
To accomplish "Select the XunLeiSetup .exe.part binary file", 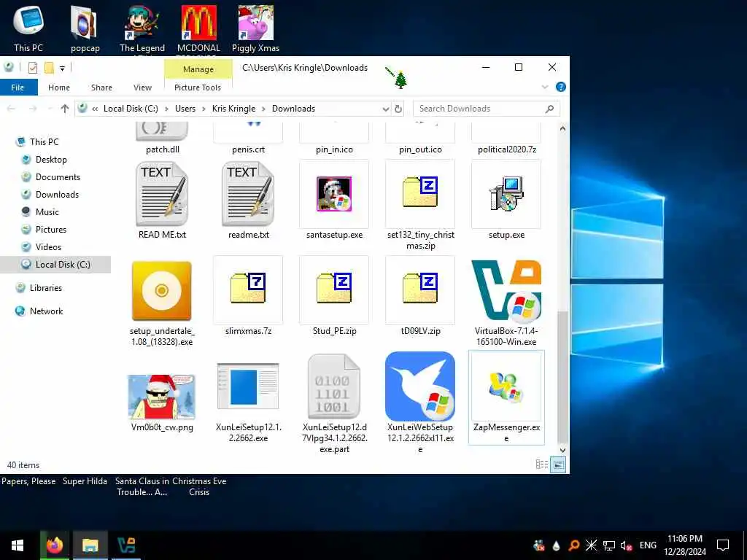I will (x=334, y=386).
